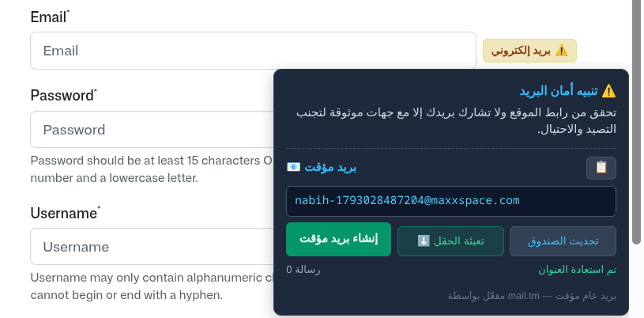Viewport: 644px width, 318px height.
Task: Click the mail.tm footer note text
Action: coord(532,296)
